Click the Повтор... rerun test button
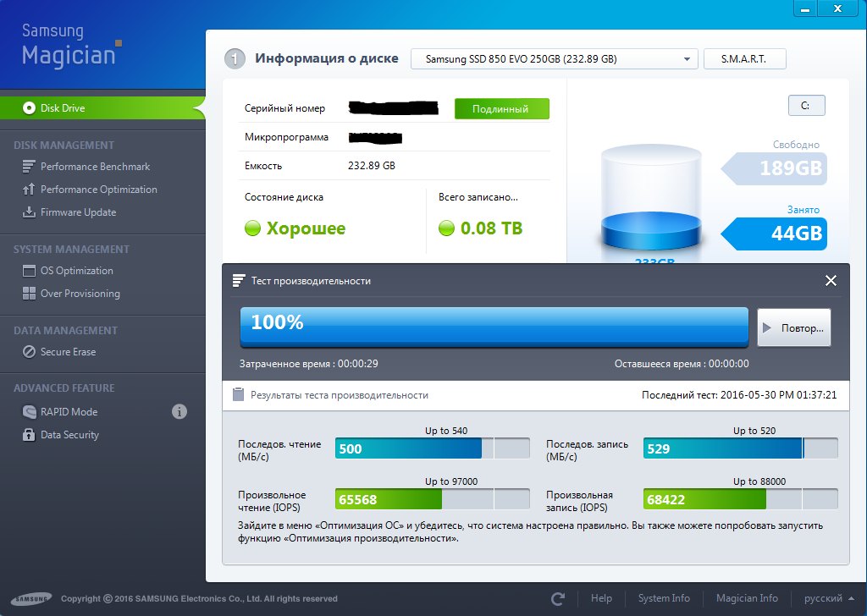Image resolution: width=867 pixels, height=616 pixels. [x=793, y=327]
